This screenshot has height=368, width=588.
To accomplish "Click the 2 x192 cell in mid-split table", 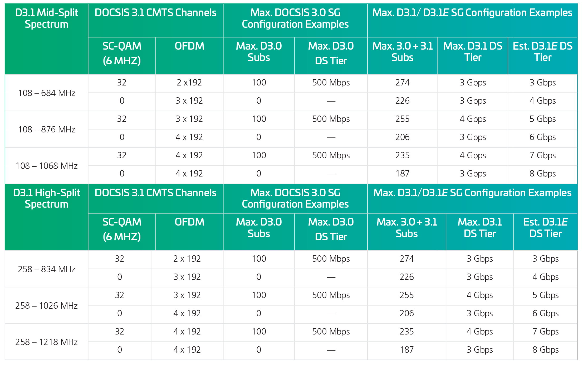I will 189,83.
